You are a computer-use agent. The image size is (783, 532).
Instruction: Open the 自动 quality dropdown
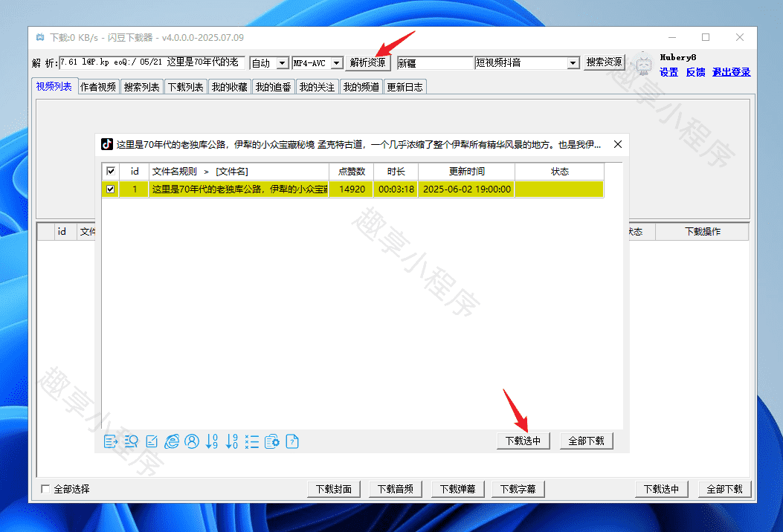[283, 63]
